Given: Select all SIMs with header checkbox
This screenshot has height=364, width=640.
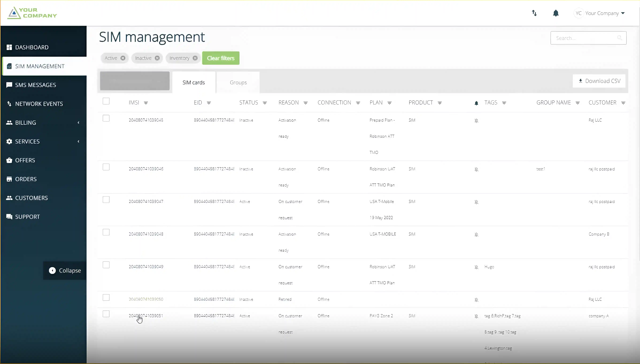Looking at the screenshot, I should (106, 101).
